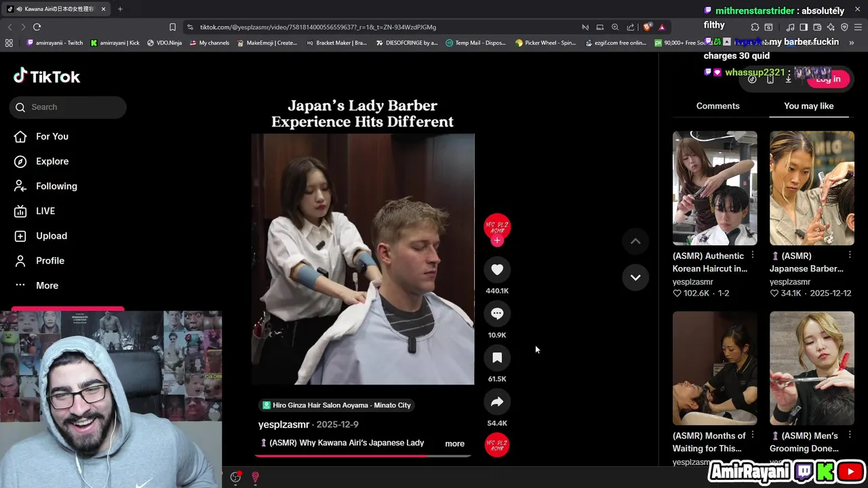Click the bookmark icon left of the address bar
868x488 pixels.
point(172,27)
